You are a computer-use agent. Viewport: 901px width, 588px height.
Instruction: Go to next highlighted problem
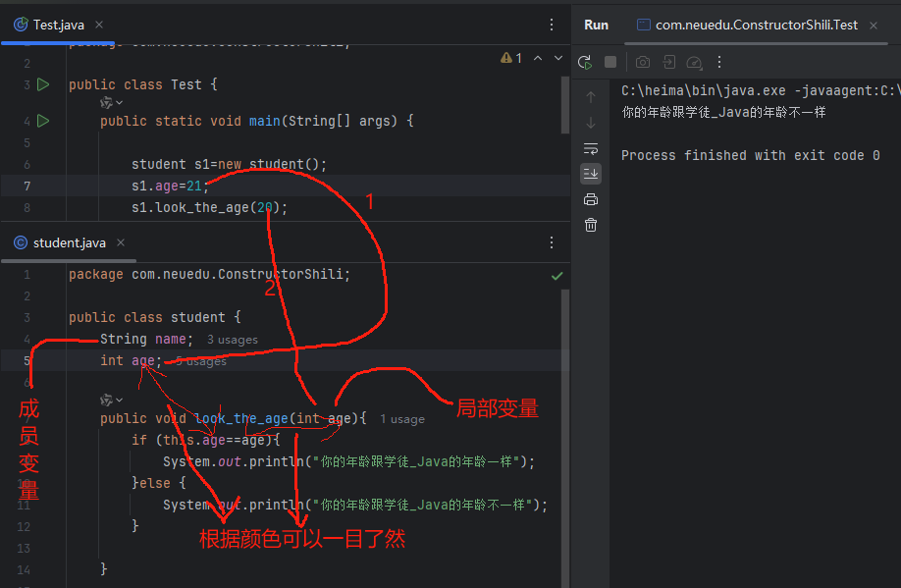click(x=557, y=58)
